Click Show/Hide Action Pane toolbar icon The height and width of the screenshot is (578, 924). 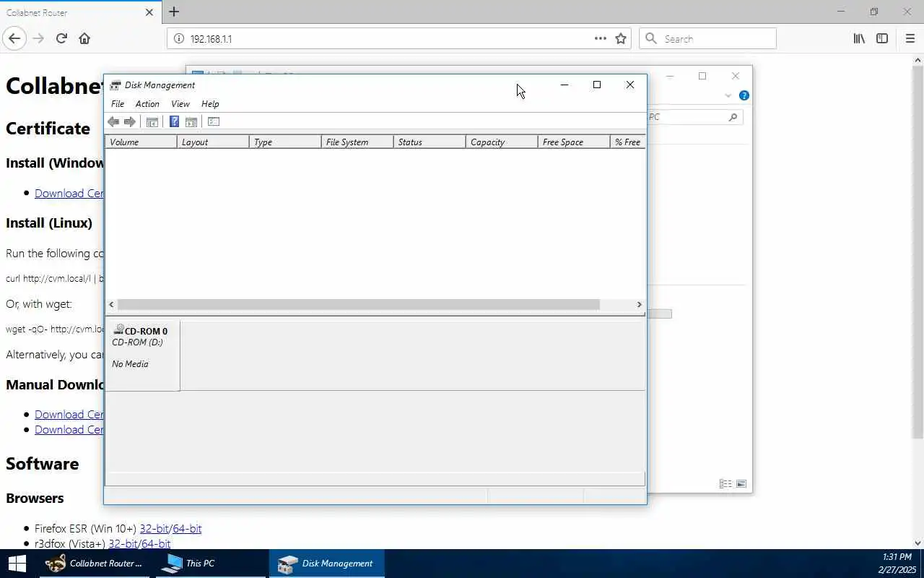click(x=191, y=121)
